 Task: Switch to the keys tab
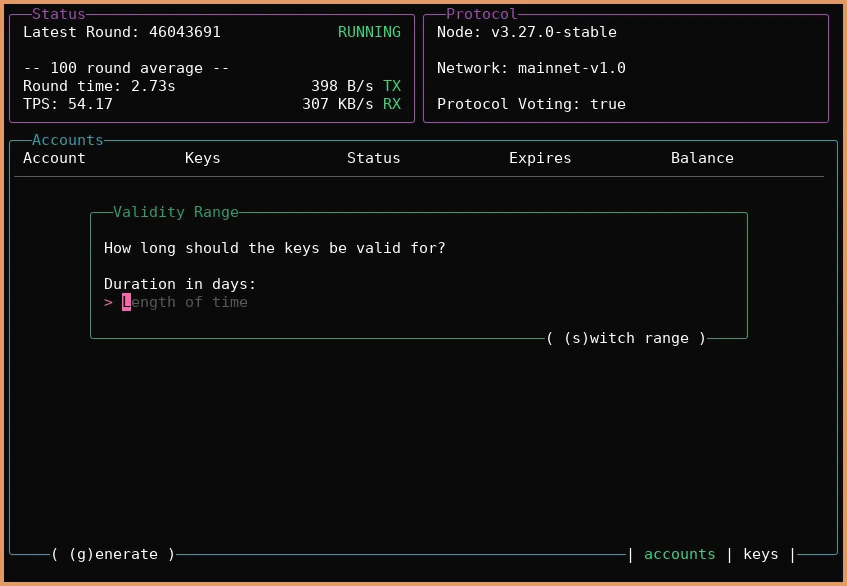click(x=761, y=554)
